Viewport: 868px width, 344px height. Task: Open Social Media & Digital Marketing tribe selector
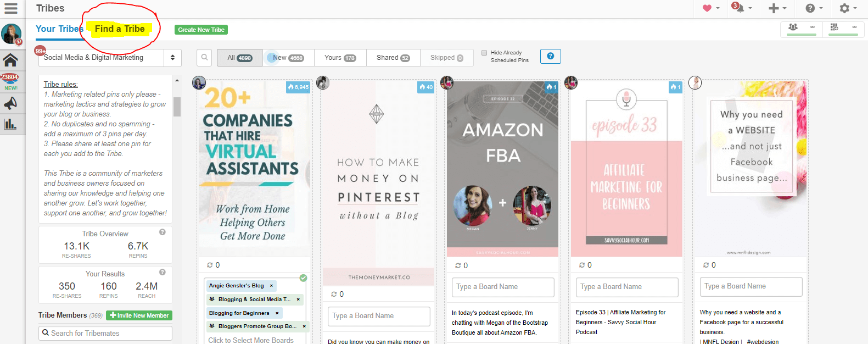(x=110, y=58)
